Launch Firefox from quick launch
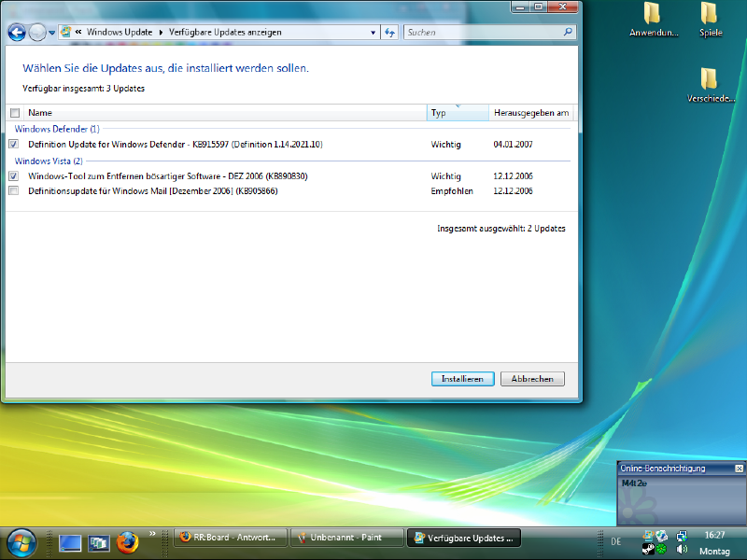Screen dimensions: 747x560 (127, 542)
